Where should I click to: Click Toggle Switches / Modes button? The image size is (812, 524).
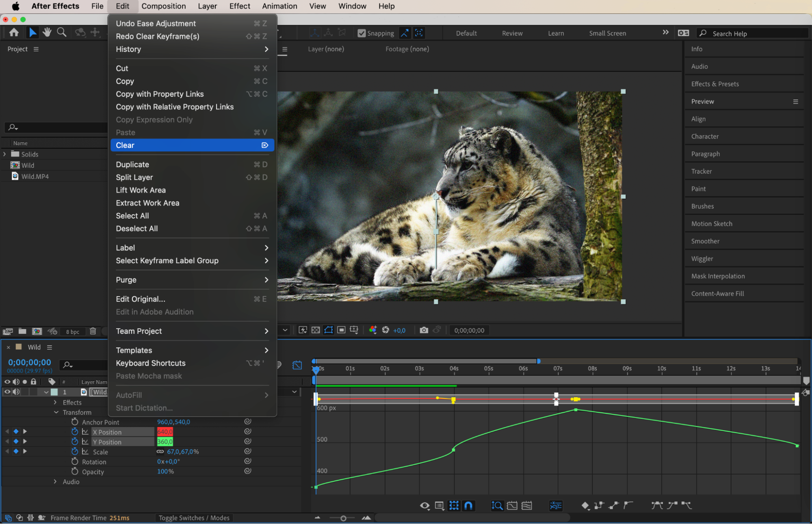click(x=194, y=518)
